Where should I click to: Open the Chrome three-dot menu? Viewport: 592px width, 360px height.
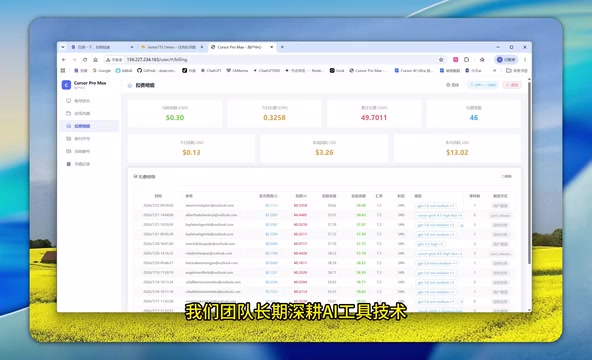pyautogui.click(x=525, y=60)
